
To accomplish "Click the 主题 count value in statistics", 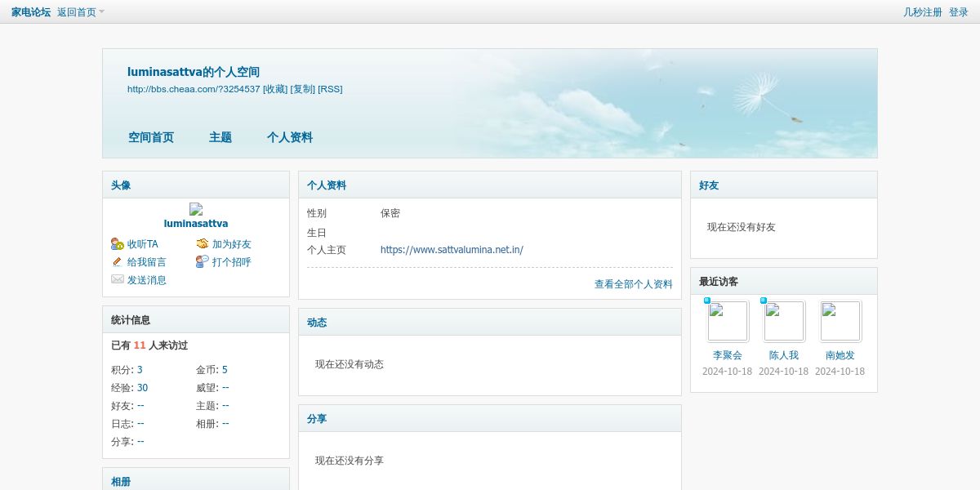I will click(225, 406).
